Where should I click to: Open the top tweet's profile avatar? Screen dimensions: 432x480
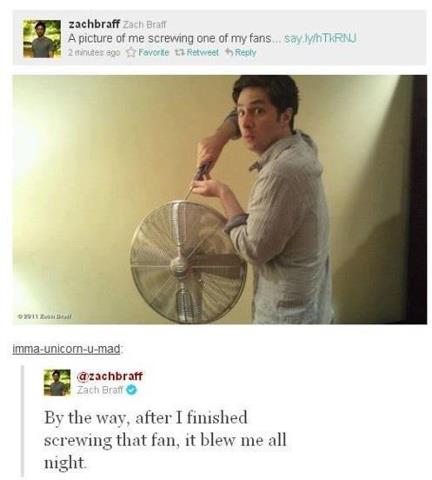click(42, 39)
